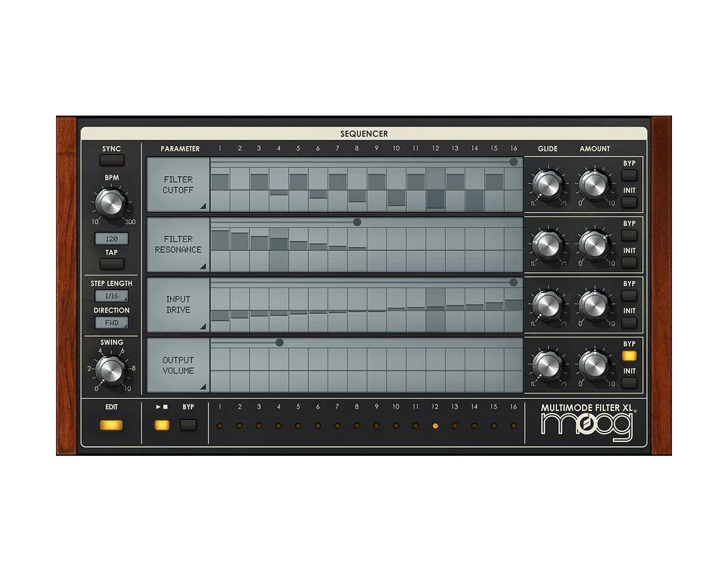The image size is (728, 572).
Task: Click step 3 indicator LED in bottom row
Action: click(x=259, y=425)
